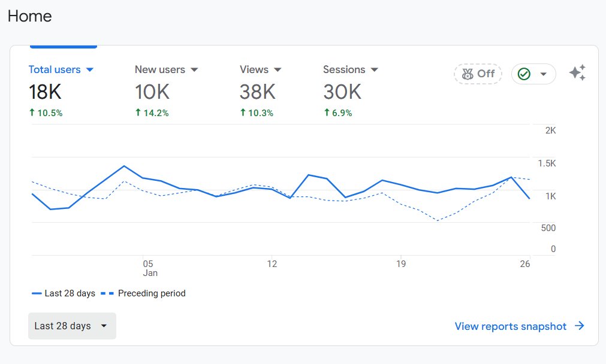This screenshot has height=364, width=606.
Task: Toggle visibility of the Preceding period series
Action: click(152, 293)
